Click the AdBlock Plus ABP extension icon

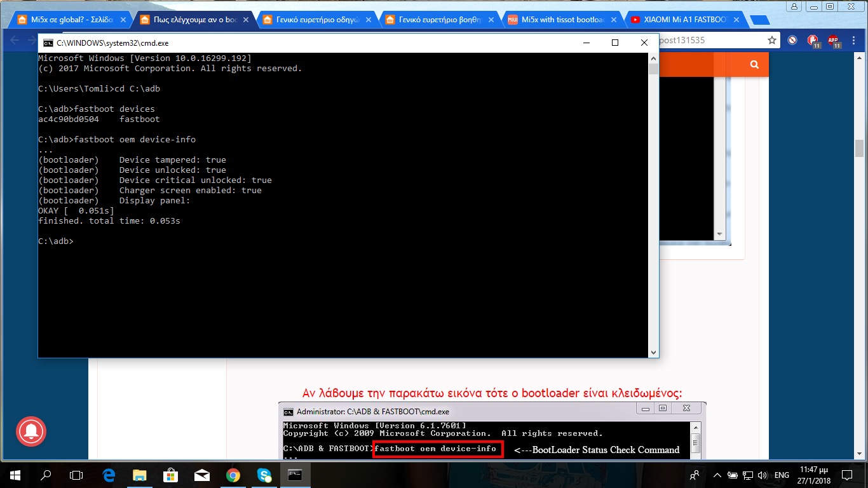pos(833,41)
